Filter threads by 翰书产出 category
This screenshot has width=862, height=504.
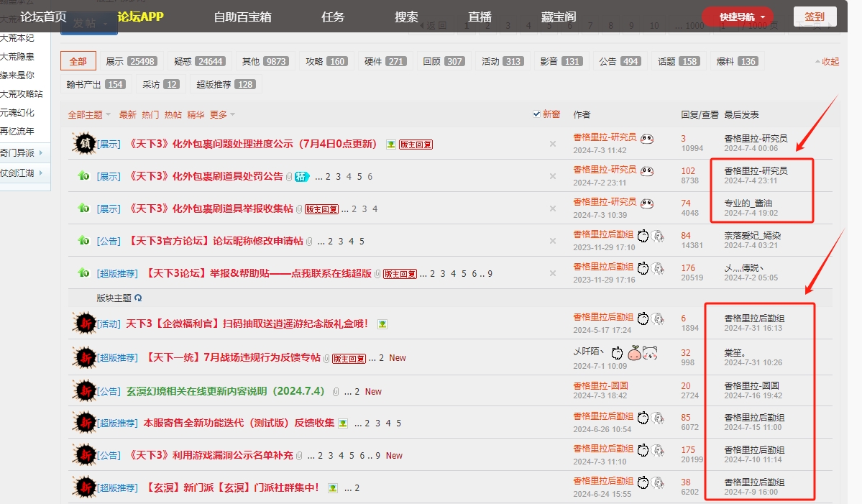point(96,85)
